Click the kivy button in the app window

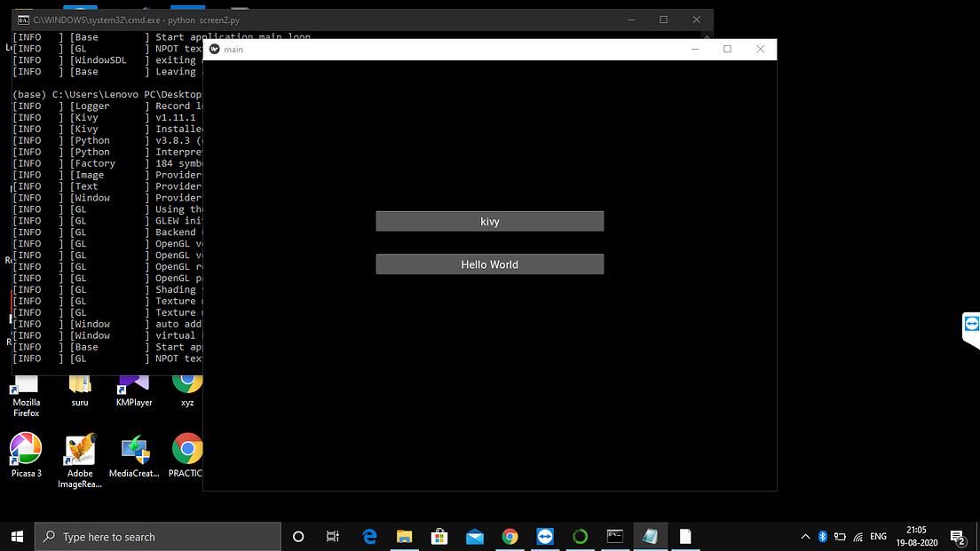(489, 221)
